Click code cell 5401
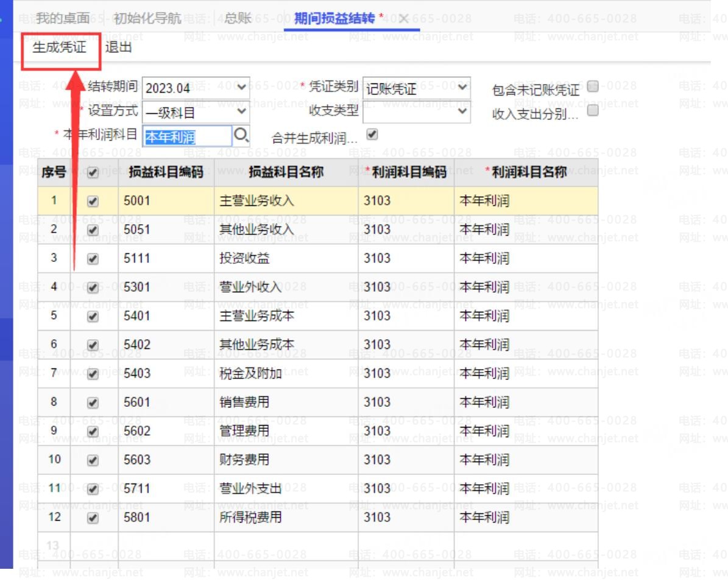Viewport: 728px width, 584px height. tap(166, 316)
